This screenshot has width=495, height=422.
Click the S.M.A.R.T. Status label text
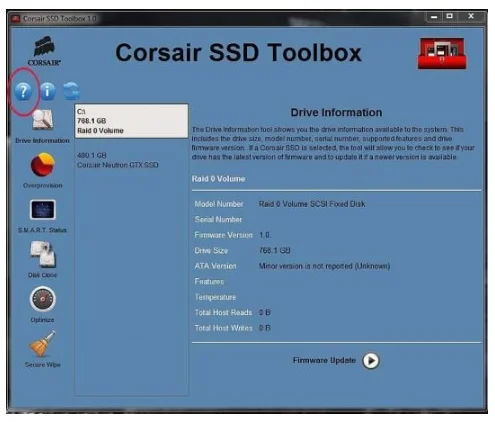(x=42, y=230)
